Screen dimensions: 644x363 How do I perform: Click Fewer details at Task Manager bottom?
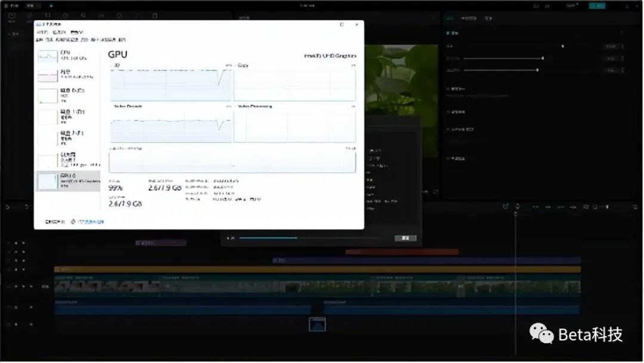click(52, 222)
